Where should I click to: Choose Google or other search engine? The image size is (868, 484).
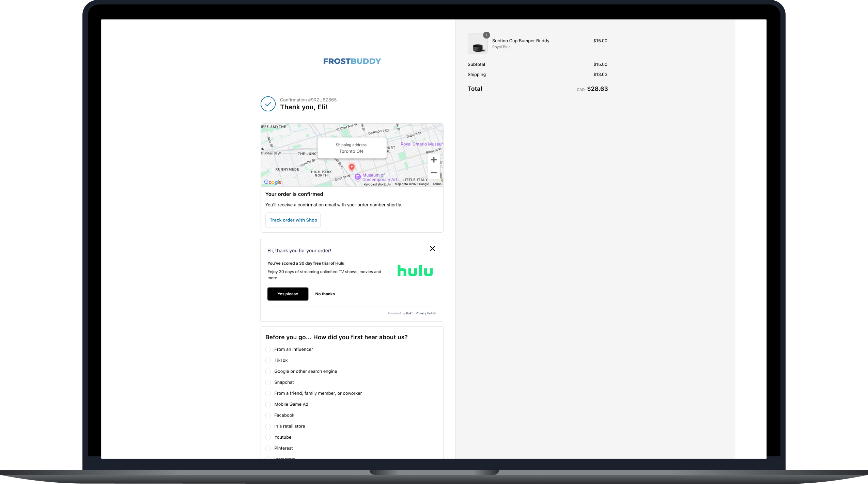pos(268,372)
